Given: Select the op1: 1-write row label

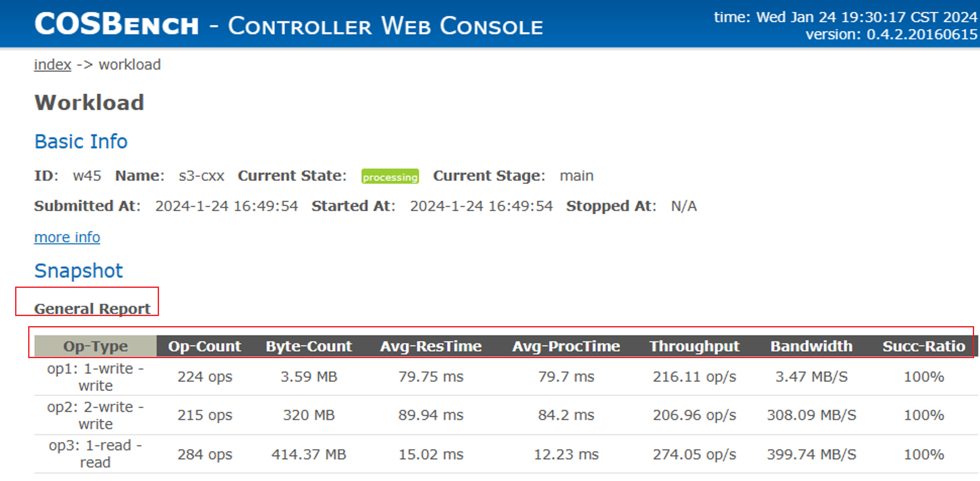Looking at the screenshot, I should click(x=95, y=377).
